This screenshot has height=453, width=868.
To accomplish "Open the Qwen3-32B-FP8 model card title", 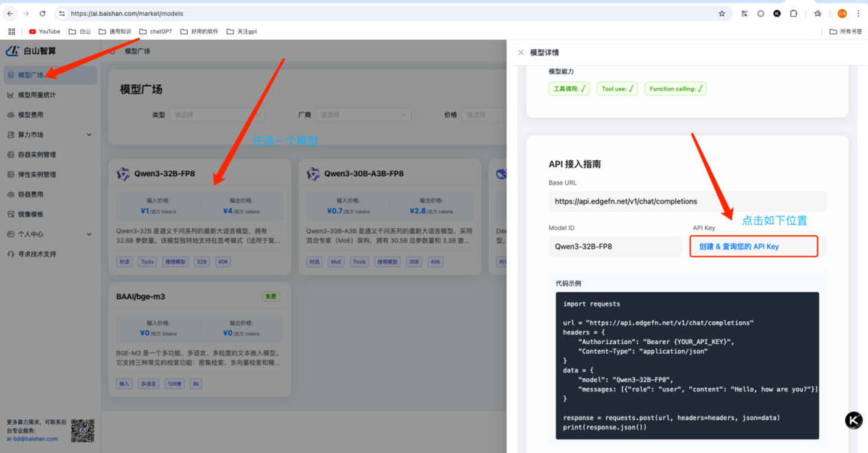I will click(165, 174).
